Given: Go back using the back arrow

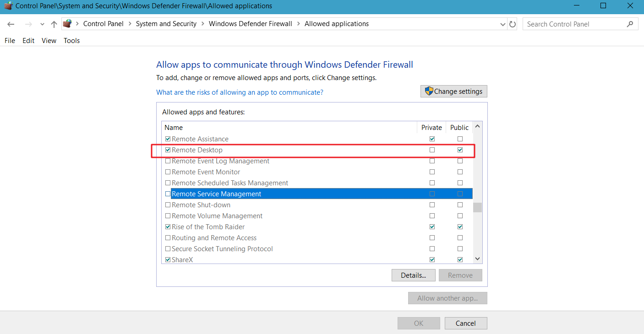Looking at the screenshot, I should (11, 24).
